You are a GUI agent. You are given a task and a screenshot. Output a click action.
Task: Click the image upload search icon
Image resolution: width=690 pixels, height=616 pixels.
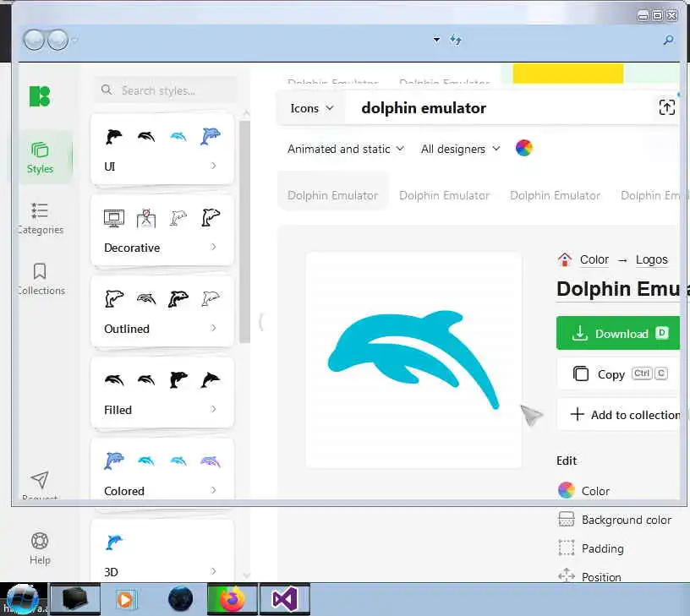[666, 106]
